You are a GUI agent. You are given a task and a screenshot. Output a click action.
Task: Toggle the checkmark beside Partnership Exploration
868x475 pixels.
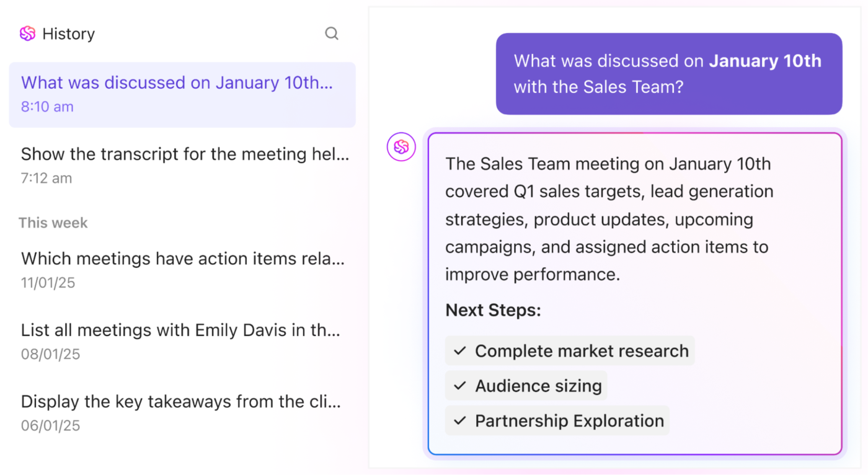click(459, 420)
